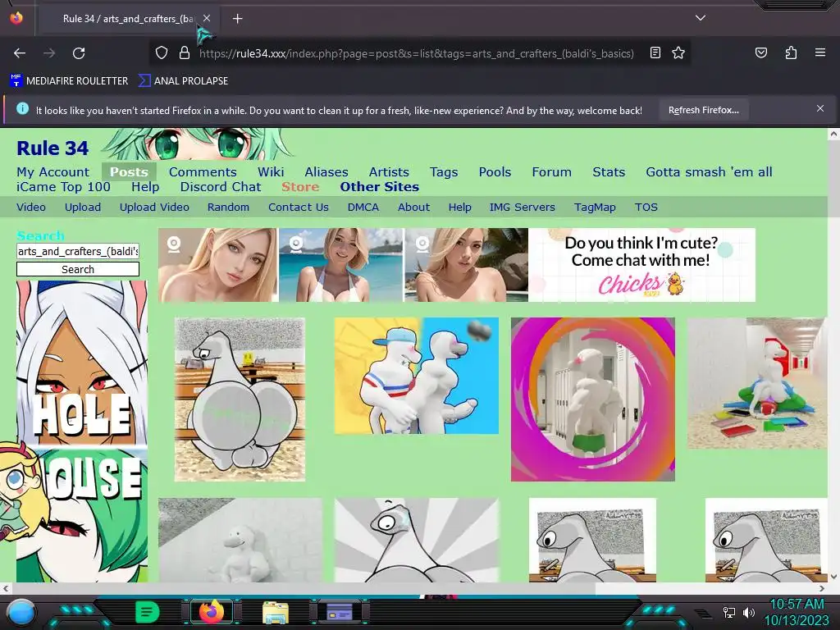Open a new tab with plus button
Screen dimensions: 840x630
pyautogui.click(x=237, y=19)
